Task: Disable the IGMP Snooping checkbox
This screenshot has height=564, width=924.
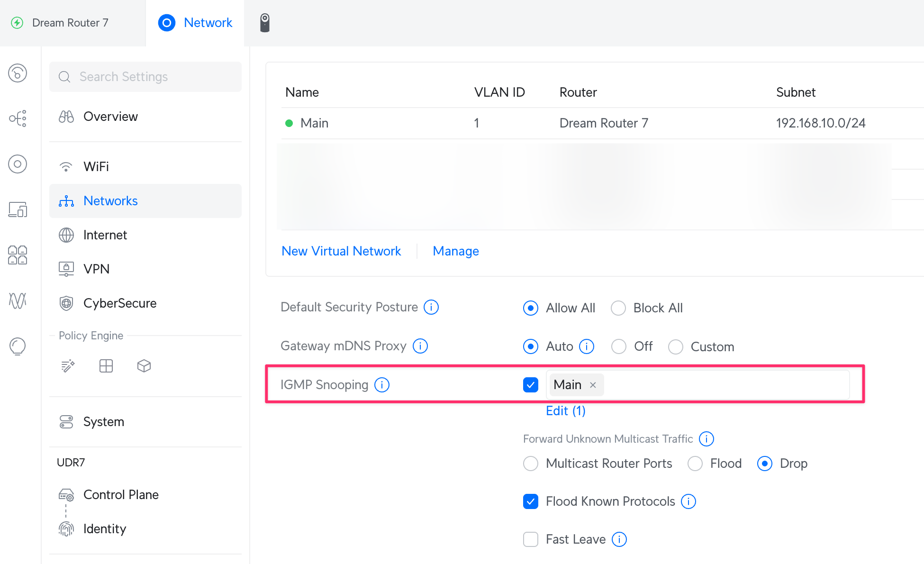Action: click(x=531, y=385)
